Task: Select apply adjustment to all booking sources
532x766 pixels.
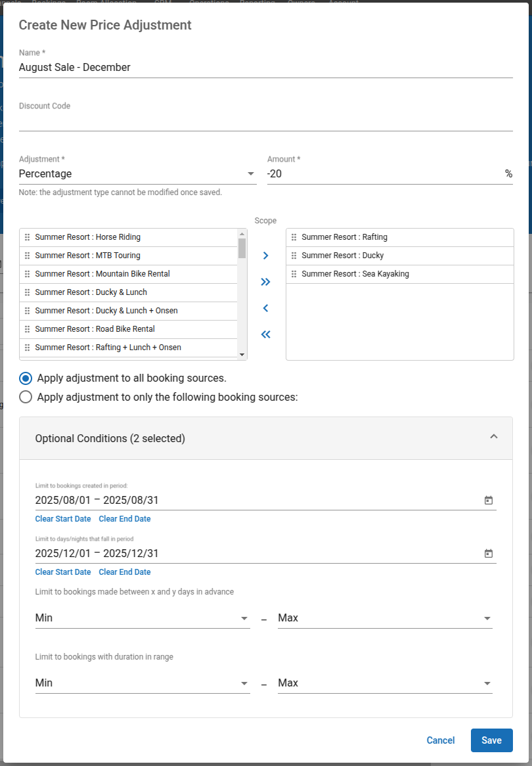Action: pyautogui.click(x=26, y=378)
